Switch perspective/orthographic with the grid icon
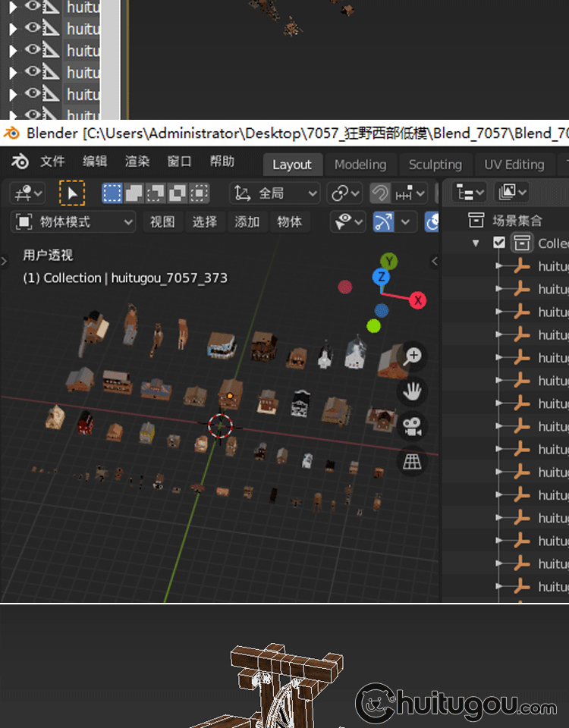 tap(413, 462)
